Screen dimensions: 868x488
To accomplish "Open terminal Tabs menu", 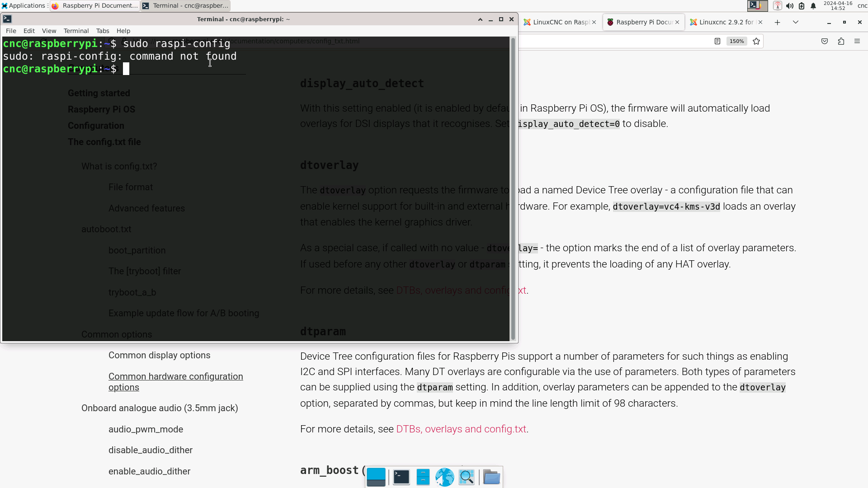I will coord(103,31).
